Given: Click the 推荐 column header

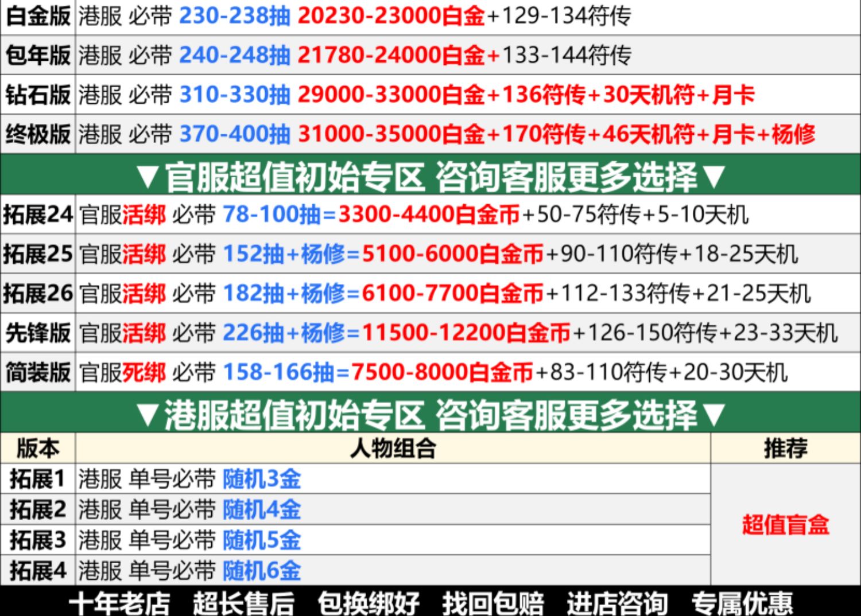Looking at the screenshot, I should 785,448.
